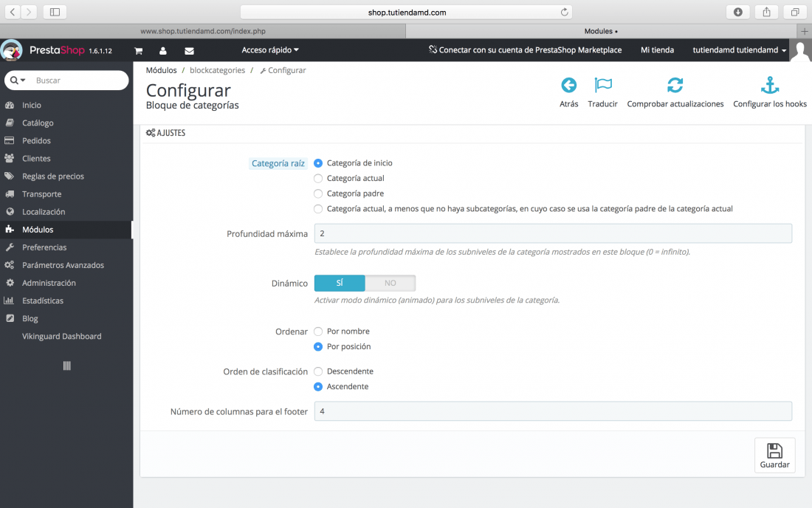Click Comprobar actualizaciones refresh icon
Screen dimensions: 812x508
(x=675, y=85)
